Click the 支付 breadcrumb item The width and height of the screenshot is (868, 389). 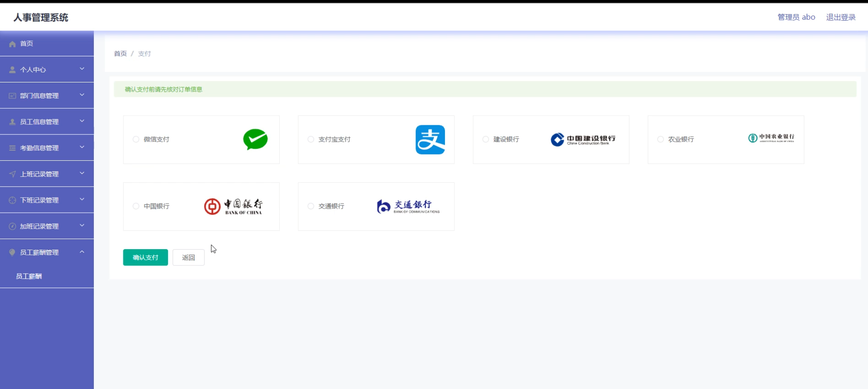144,54
